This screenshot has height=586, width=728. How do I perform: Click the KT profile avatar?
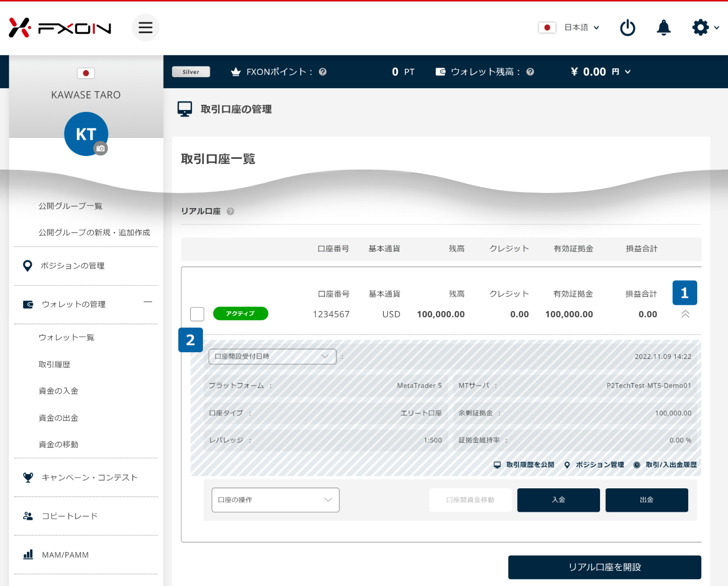coord(86,134)
